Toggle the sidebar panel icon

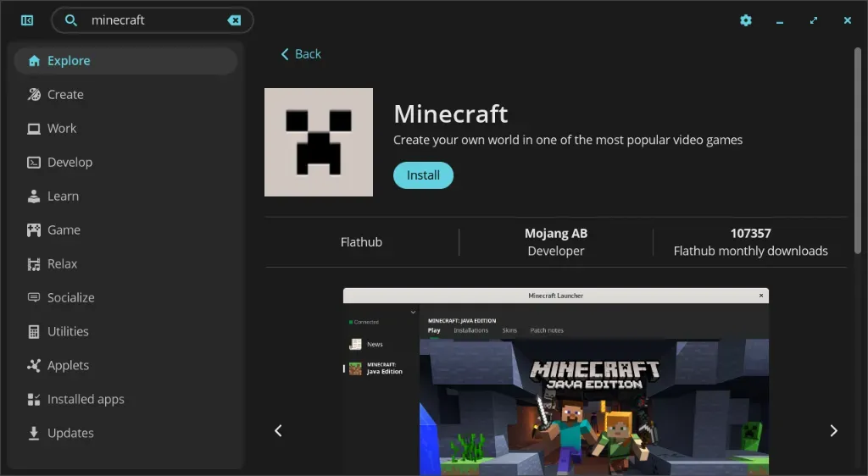tap(27, 20)
